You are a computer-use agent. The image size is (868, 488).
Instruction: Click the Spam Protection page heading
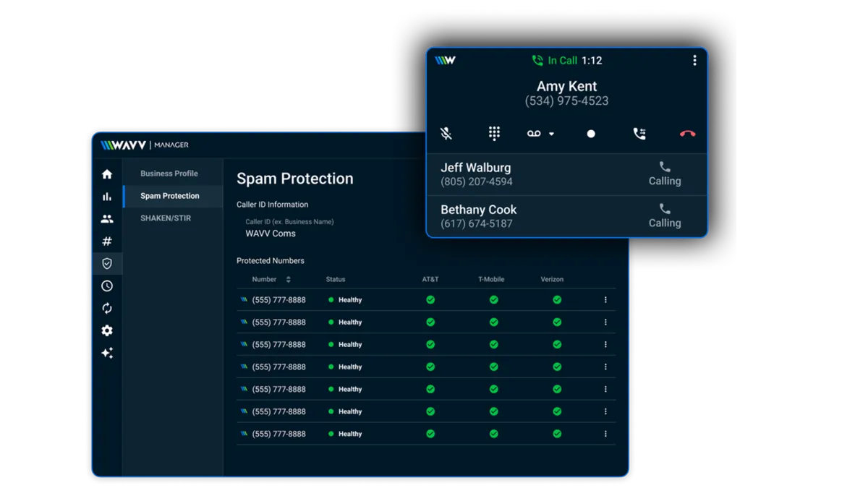click(x=295, y=179)
